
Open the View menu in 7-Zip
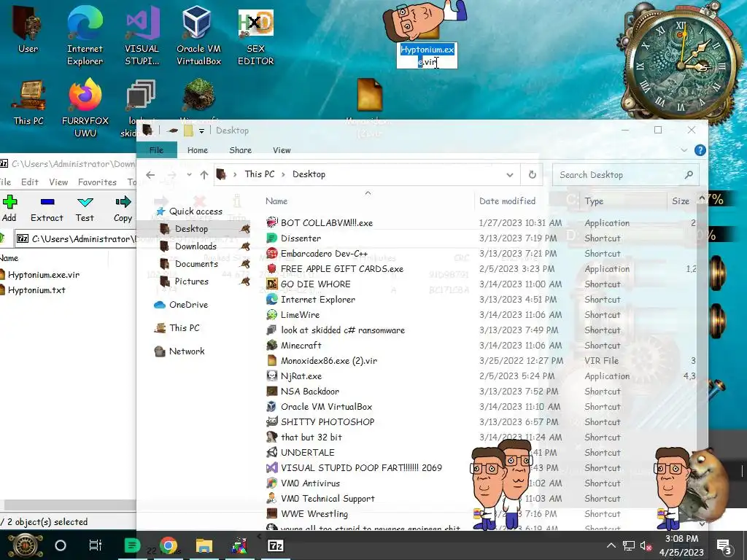coord(58,182)
